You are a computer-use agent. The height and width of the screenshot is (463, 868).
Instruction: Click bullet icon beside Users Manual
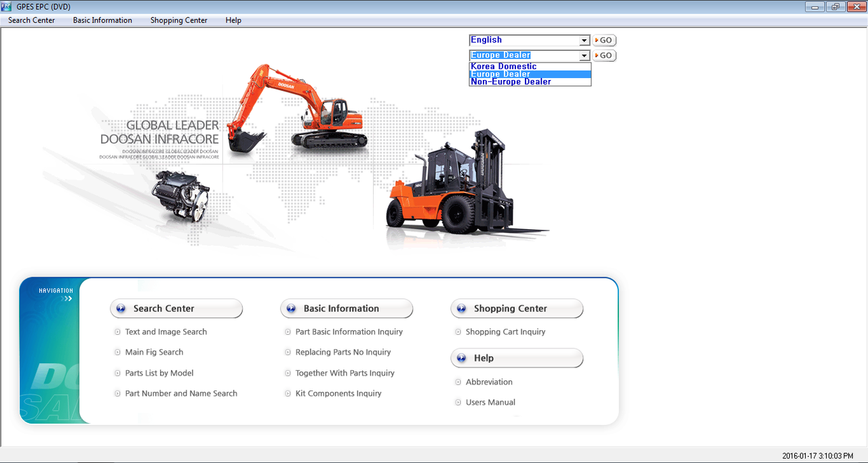[458, 403]
